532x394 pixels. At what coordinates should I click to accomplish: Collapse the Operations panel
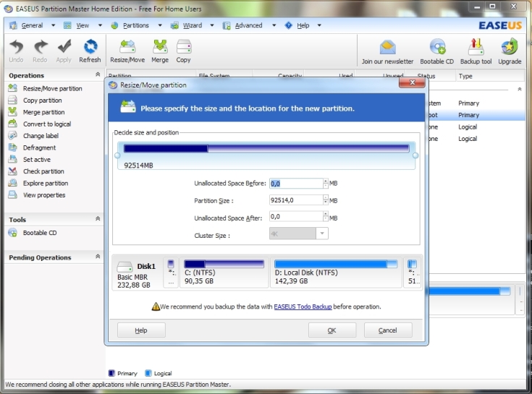[x=98, y=74]
